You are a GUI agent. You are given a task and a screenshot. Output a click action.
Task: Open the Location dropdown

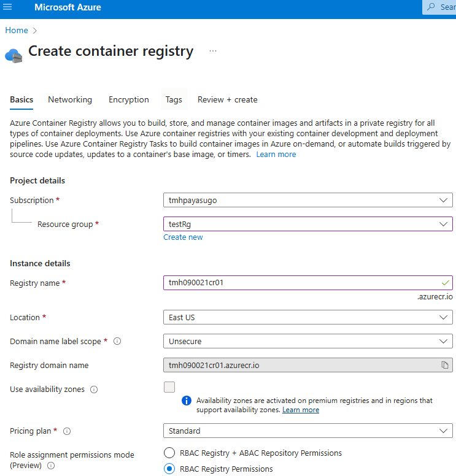click(x=307, y=317)
